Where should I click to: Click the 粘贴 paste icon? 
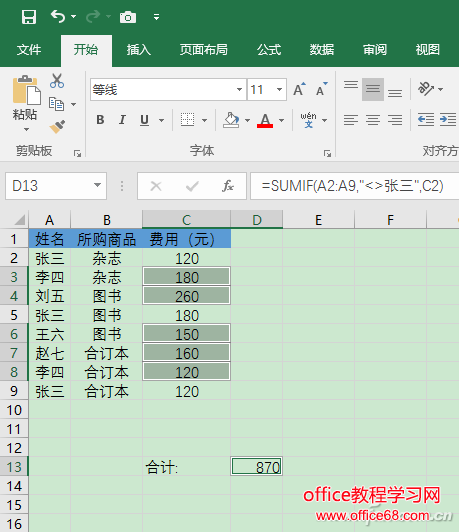click(26, 90)
